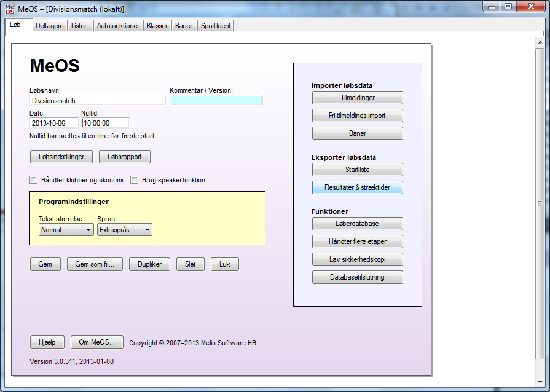Screen dimensions: 550x392
Task: Open the Løberdatabase function
Action: point(357,224)
